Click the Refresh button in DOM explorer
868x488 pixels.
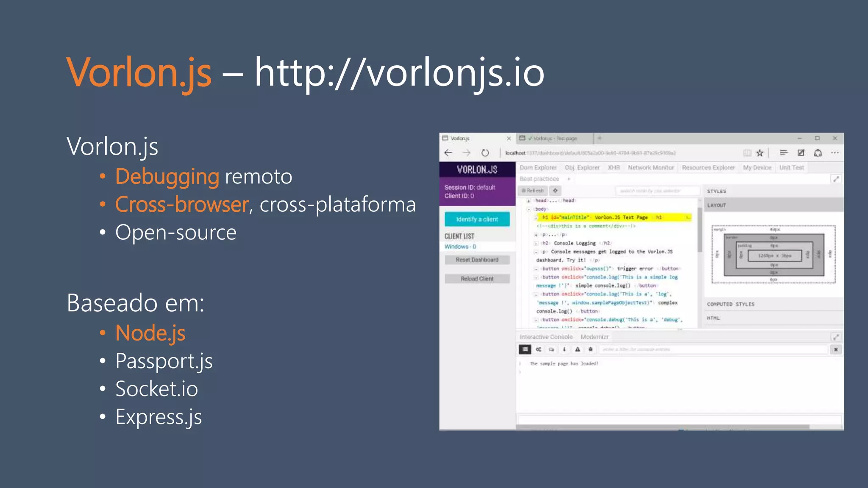[533, 191]
